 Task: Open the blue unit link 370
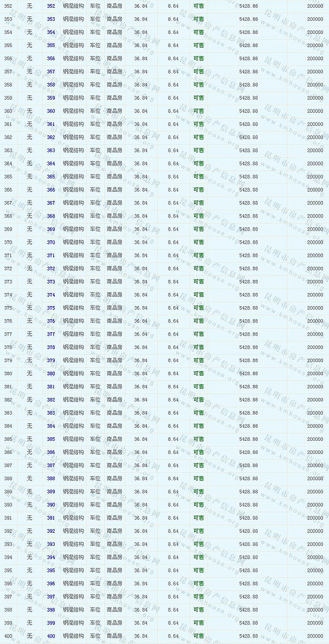(51, 243)
